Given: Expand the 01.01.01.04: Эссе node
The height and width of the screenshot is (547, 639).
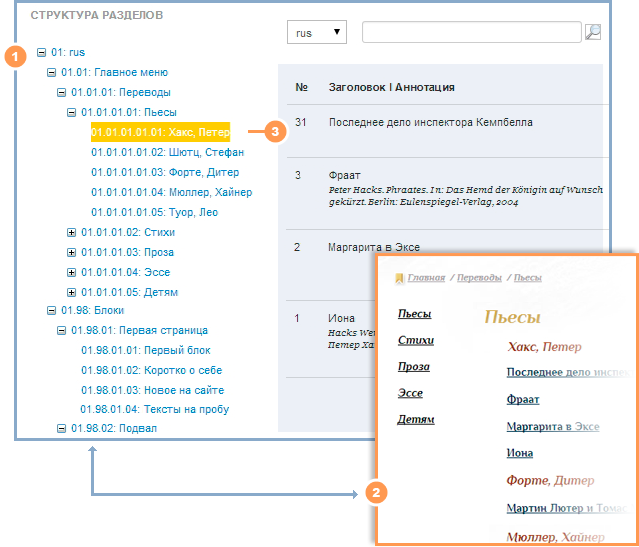Looking at the screenshot, I should click(71, 273).
